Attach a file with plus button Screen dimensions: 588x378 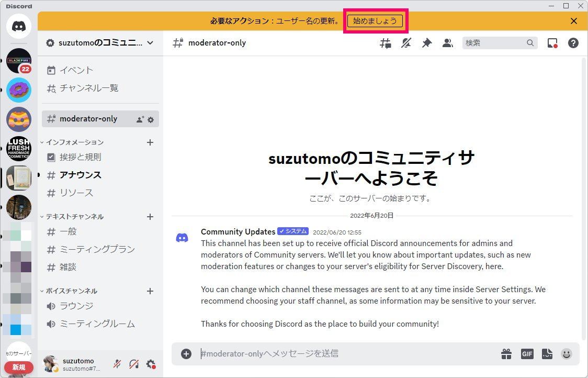[x=186, y=353]
